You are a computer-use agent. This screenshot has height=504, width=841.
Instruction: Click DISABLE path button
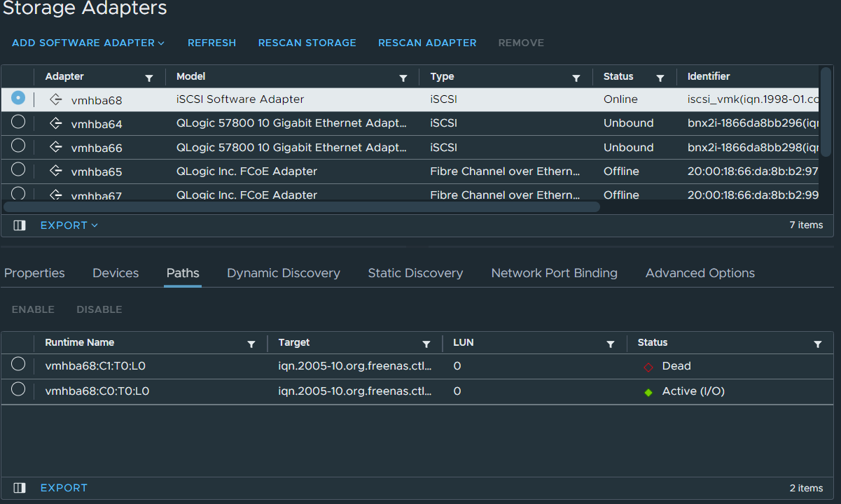coord(99,309)
